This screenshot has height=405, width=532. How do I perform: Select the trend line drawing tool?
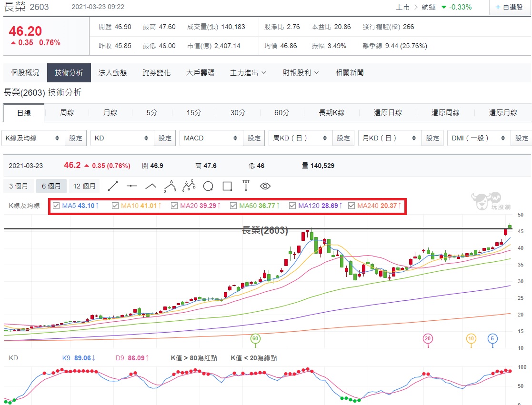pyautogui.click(x=113, y=186)
